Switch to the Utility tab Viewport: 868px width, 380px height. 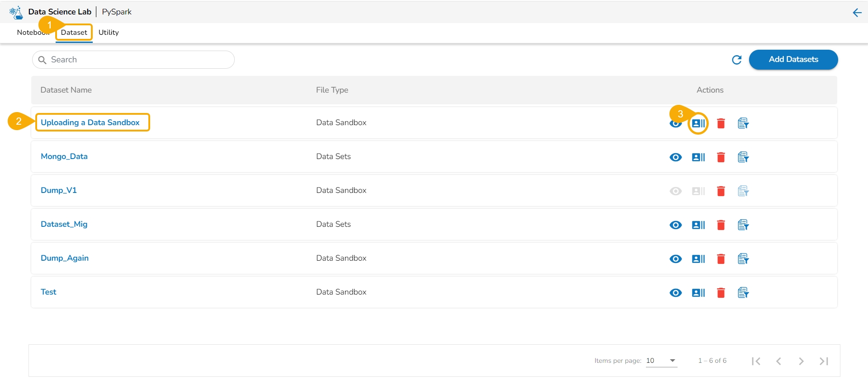click(x=109, y=33)
